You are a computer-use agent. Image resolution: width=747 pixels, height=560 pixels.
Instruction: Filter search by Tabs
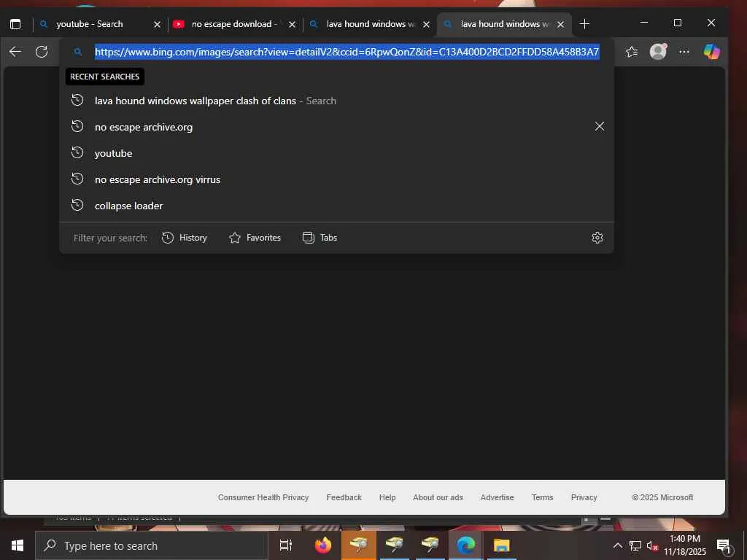(320, 238)
